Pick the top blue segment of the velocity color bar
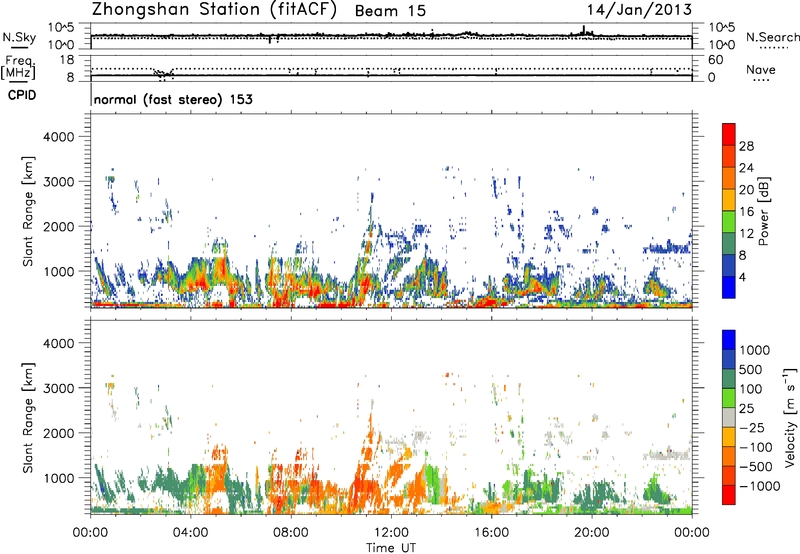Image resolution: width=800 pixels, height=554 pixels. click(729, 340)
